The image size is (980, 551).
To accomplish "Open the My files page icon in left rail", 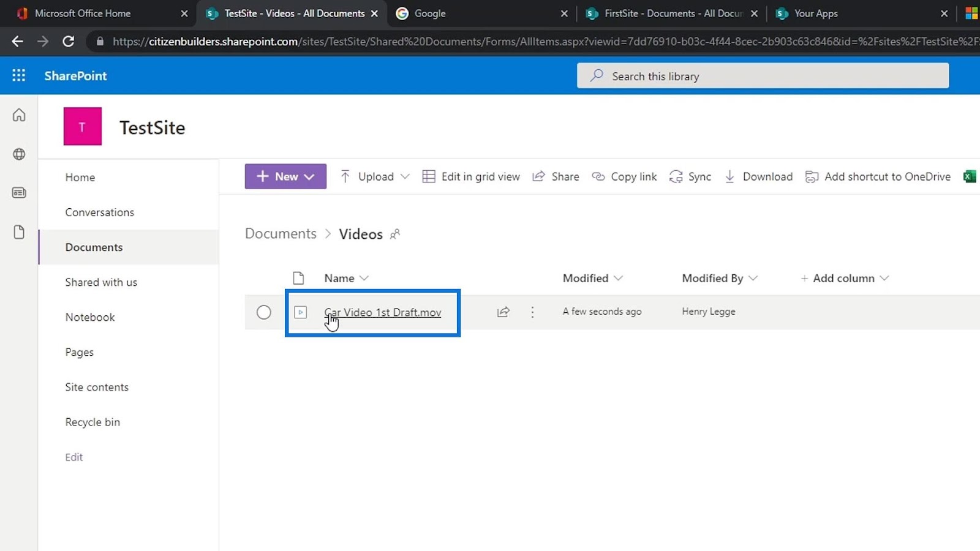I will [x=19, y=232].
